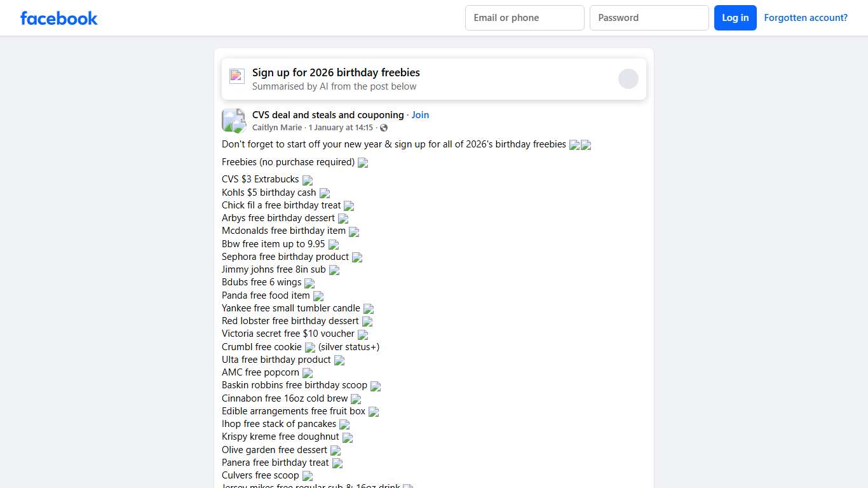
Task: Click the AI summary image icon
Action: tap(237, 76)
